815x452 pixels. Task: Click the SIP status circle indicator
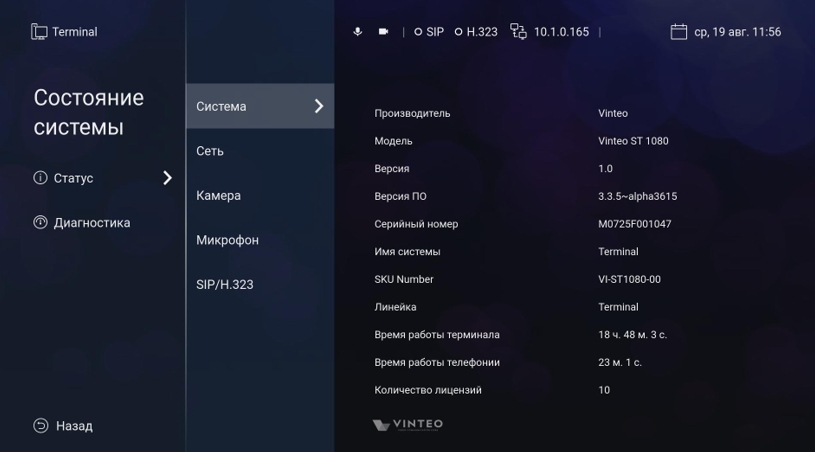click(418, 32)
